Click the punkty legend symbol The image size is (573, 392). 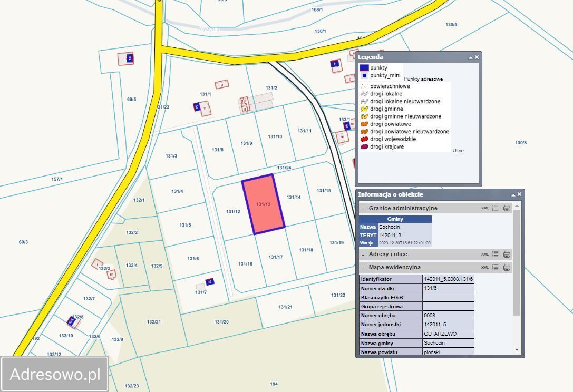point(364,67)
